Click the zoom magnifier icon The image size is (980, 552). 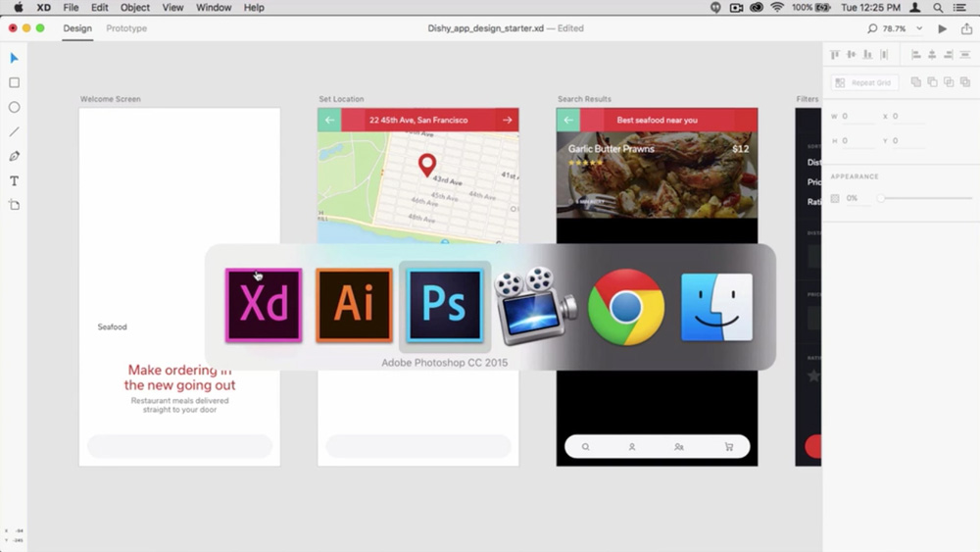point(872,28)
